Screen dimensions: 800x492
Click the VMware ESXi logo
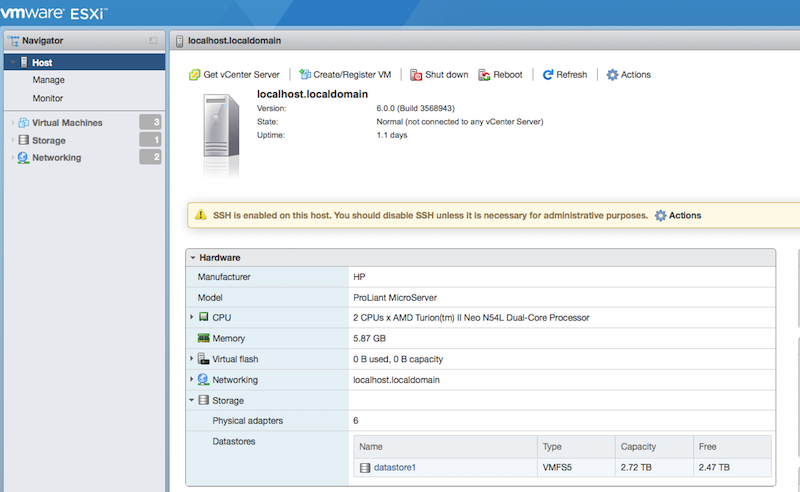coord(54,13)
